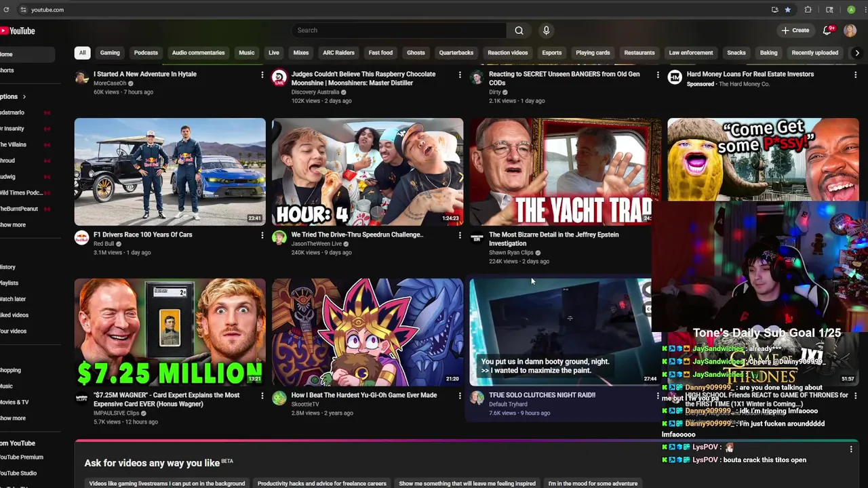Viewport: 868px width, 488px height.
Task: Choose productivity hacks for freelance careers suggestion
Action: point(322,483)
